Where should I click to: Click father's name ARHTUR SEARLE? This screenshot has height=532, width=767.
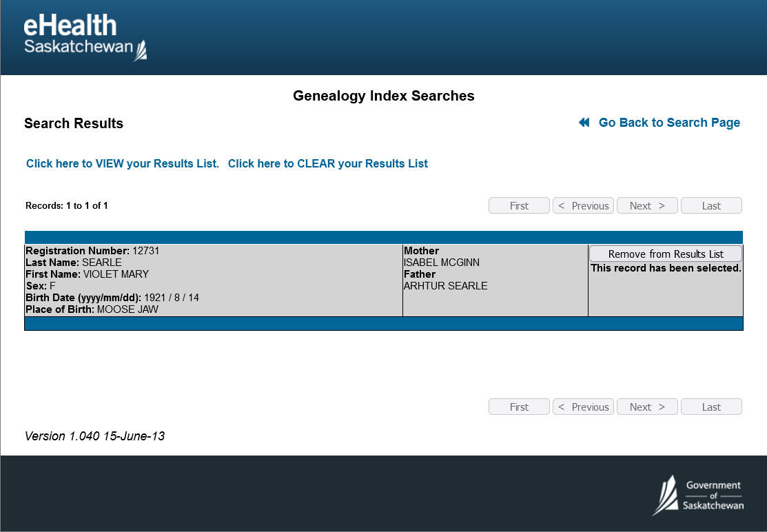pyautogui.click(x=445, y=286)
